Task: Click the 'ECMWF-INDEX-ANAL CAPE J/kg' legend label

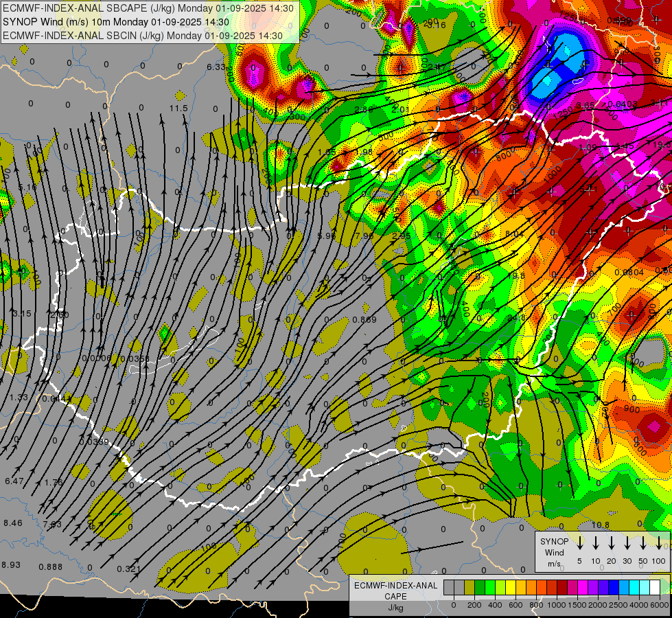Action: coord(395,596)
